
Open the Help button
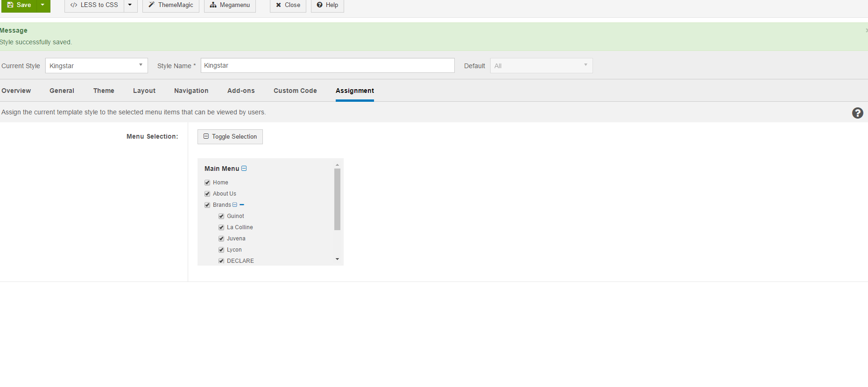click(327, 5)
